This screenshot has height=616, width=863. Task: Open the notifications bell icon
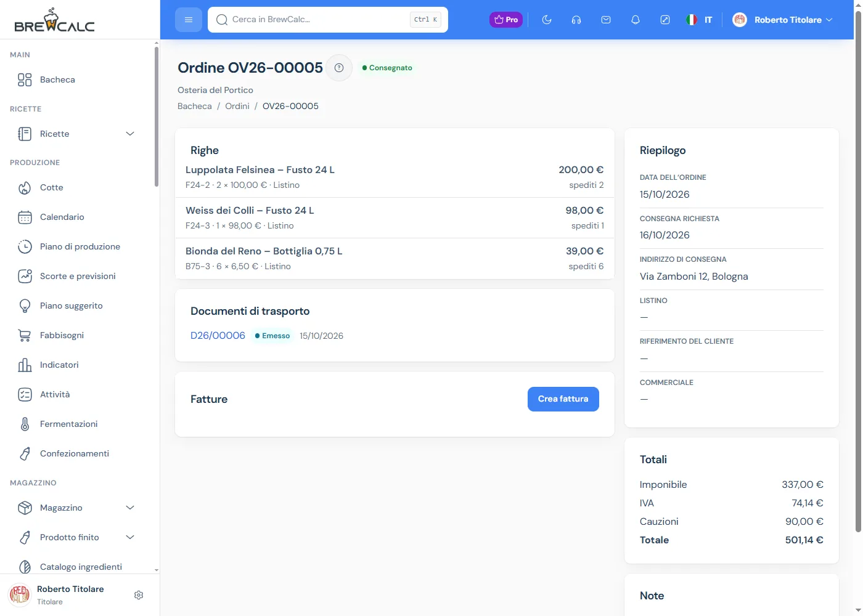[636, 20]
